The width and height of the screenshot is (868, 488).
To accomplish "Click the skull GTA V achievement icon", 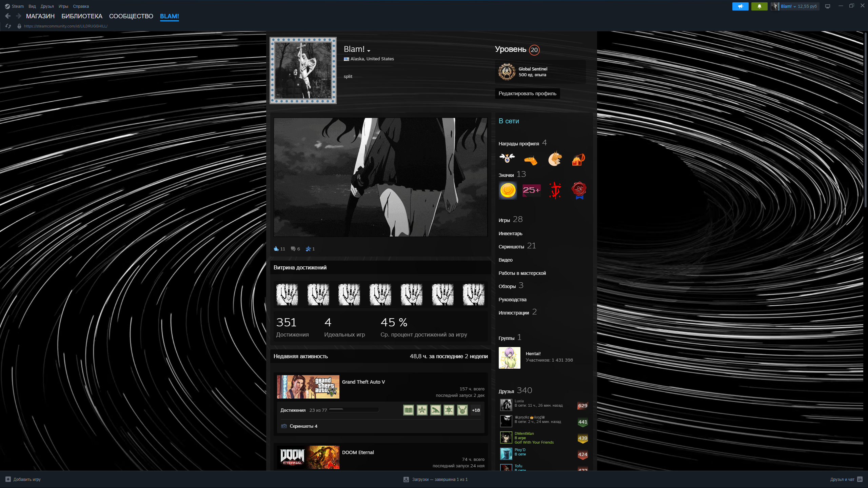I will 449,410.
